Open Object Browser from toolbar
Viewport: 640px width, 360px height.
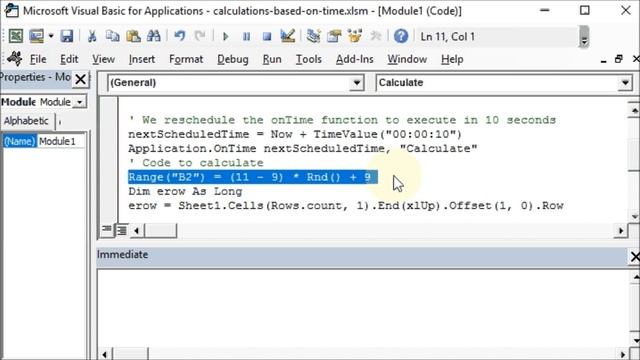[355, 36]
